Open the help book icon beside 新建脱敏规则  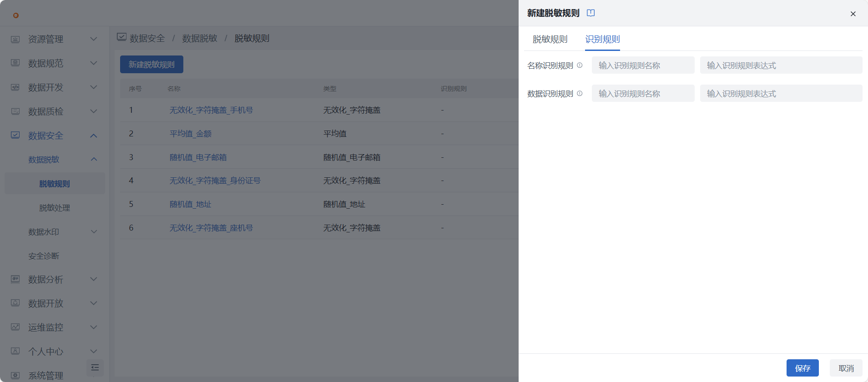click(591, 13)
